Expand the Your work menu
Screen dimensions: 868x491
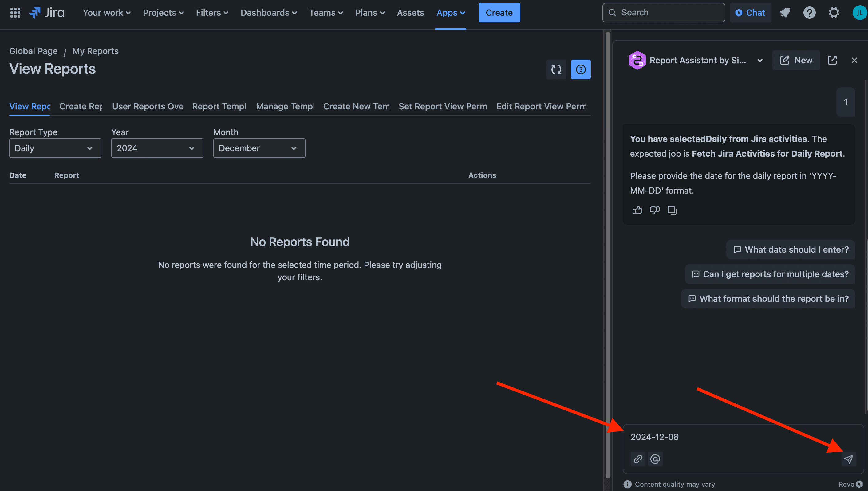click(x=107, y=13)
